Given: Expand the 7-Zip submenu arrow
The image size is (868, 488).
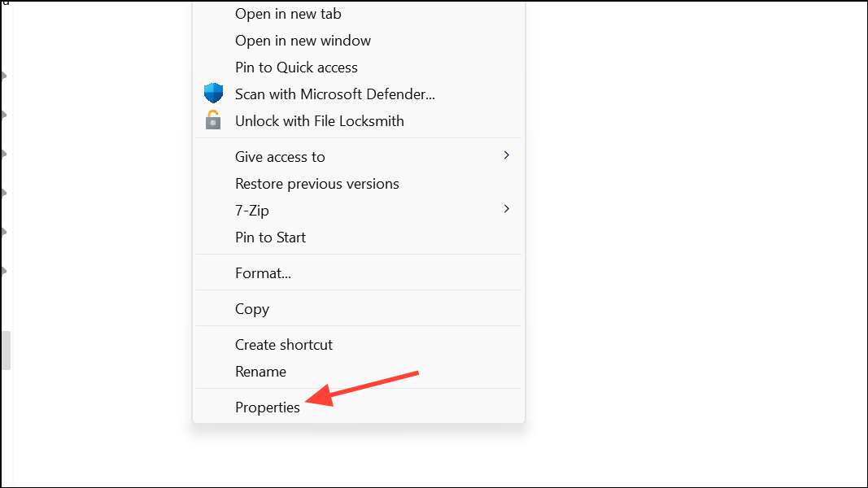Looking at the screenshot, I should pos(506,209).
